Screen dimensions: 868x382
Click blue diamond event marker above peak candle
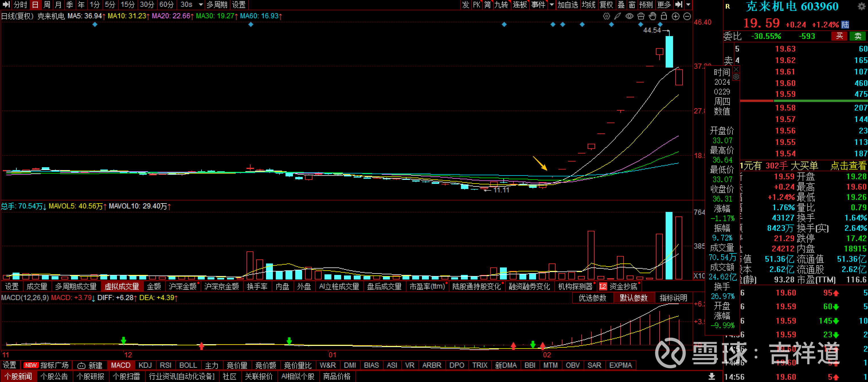point(660,25)
